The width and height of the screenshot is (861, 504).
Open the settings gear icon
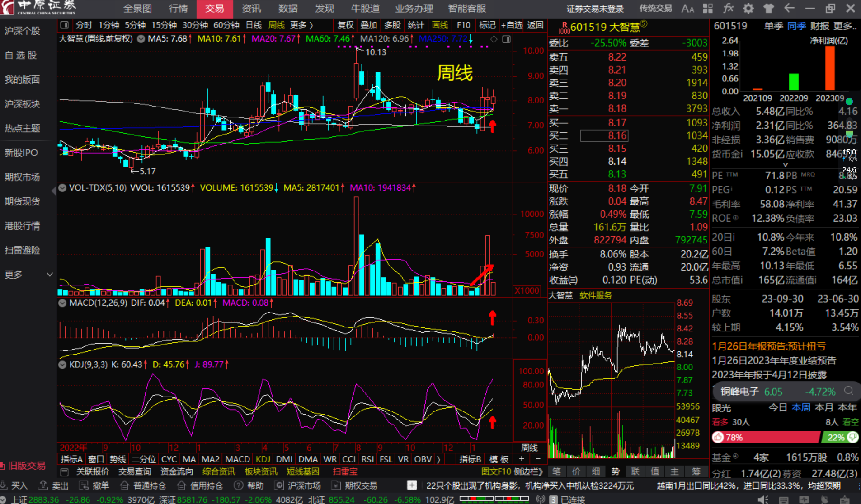pos(748,8)
